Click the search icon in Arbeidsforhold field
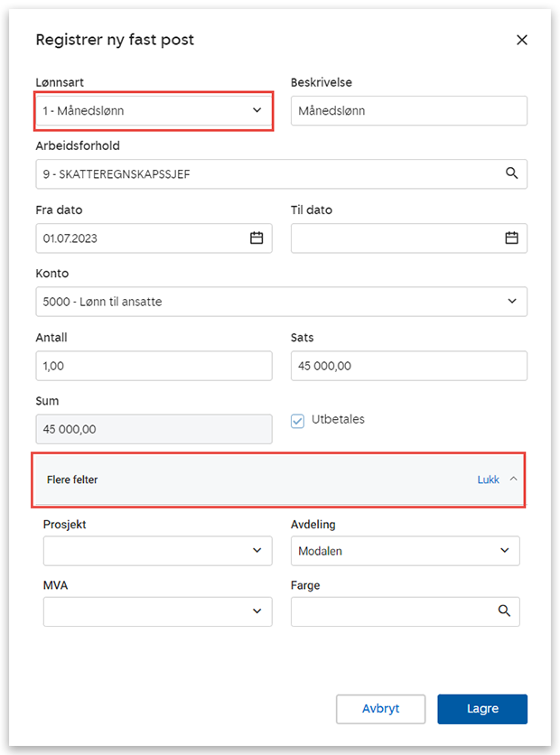 click(511, 173)
